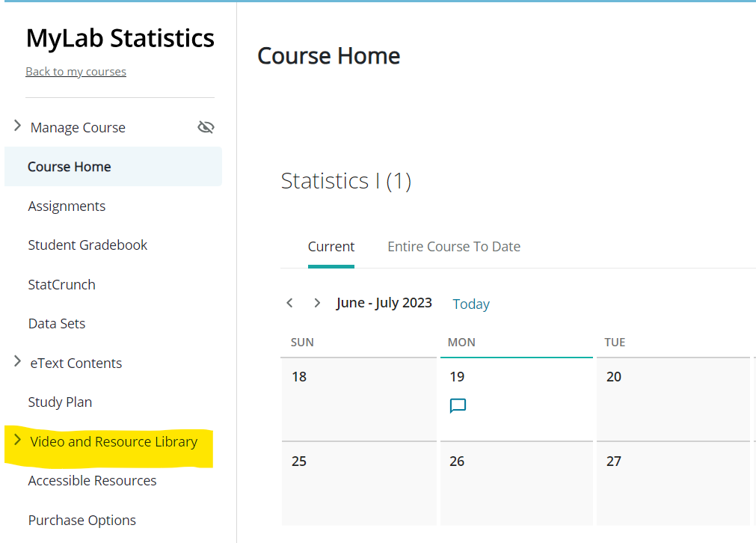The image size is (756, 543).
Task: Open Accessible Resources
Action: [x=92, y=481]
